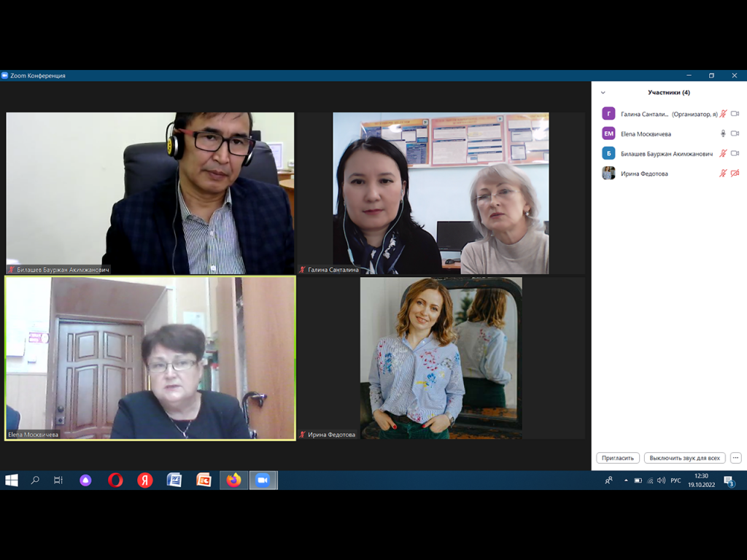The width and height of the screenshot is (747, 560).
Task: Click Elena Москвичева's microphone icon
Action: pyautogui.click(x=723, y=133)
